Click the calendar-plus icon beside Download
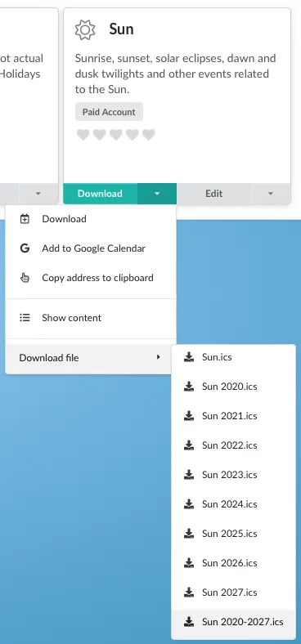The height and width of the screenshot is (644, 301). (x=25, y=219)
